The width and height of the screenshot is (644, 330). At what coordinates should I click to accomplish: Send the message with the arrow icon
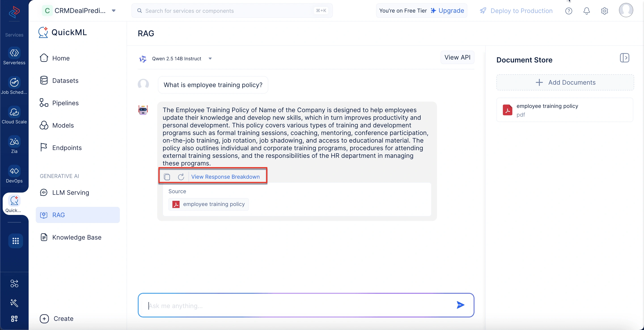tap(460, 305)
